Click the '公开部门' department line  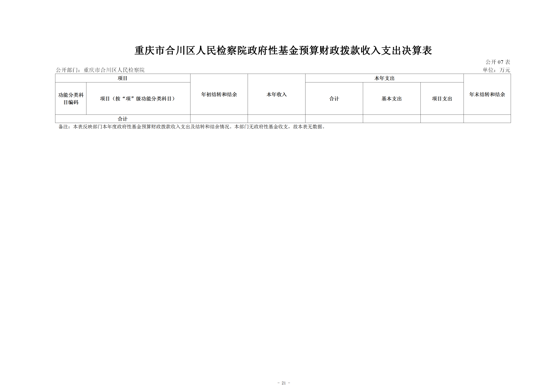[100, 70]
